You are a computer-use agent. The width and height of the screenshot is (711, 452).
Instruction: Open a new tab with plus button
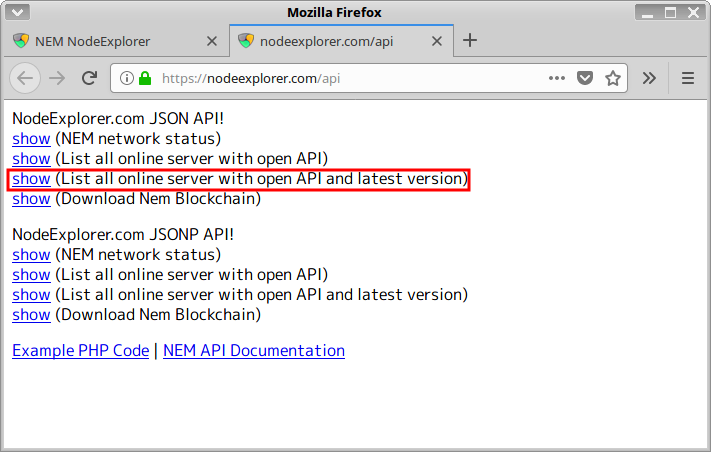pyautogui.click(x=470, y=41)
